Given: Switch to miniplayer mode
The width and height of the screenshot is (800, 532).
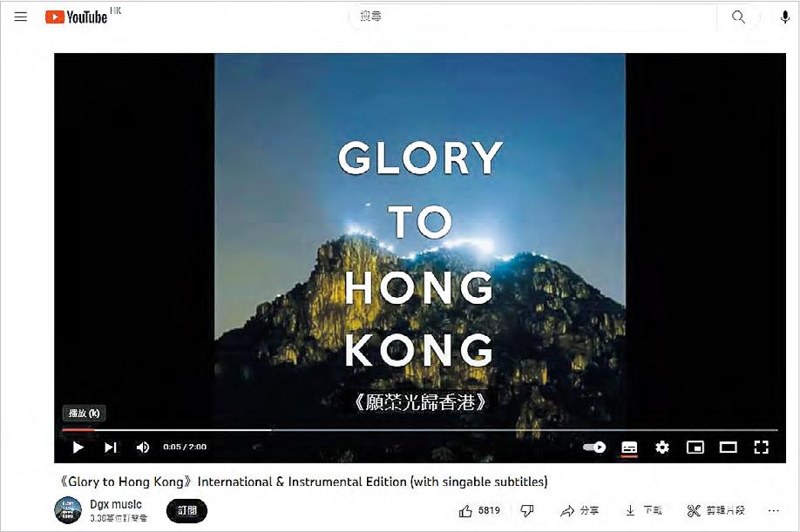Looking at the screenshot, I should tap(695, 448).
